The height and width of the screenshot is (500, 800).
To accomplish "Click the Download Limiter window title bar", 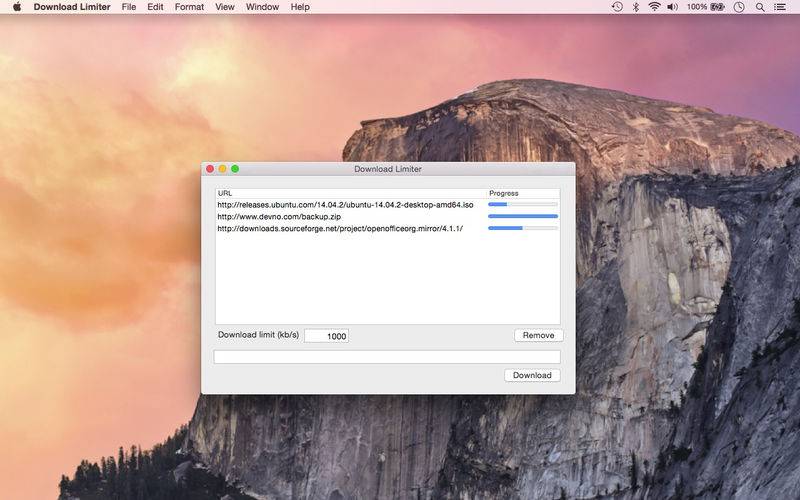I will (388, 169).
